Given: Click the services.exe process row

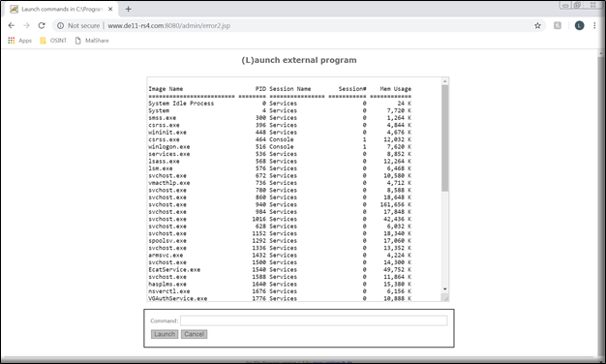Looking at the screenshot, I should 280,154.
